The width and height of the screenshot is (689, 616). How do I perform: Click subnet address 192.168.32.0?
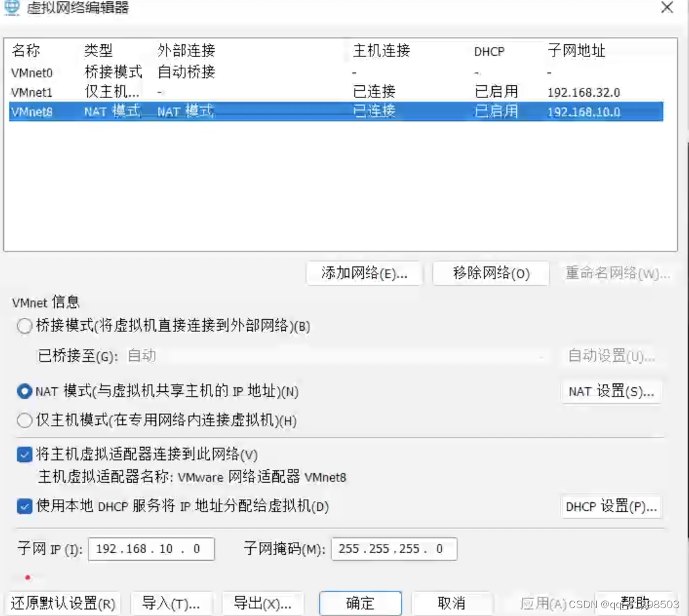point(584,93)
